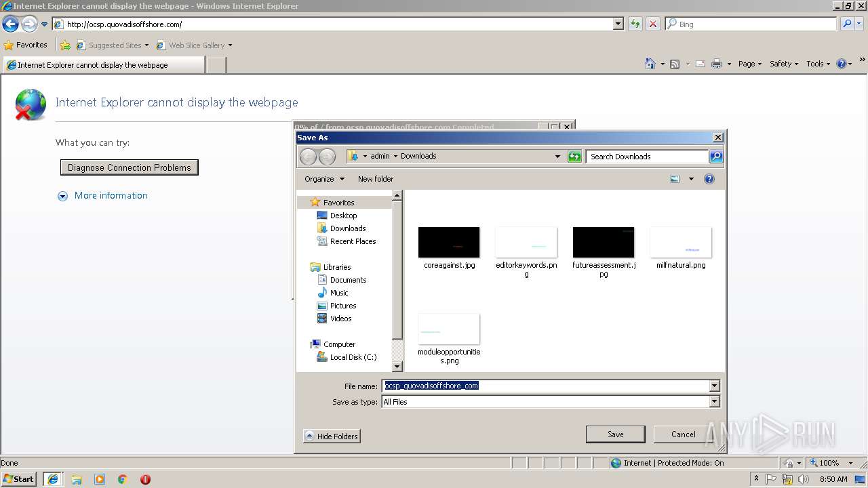
Task: Open Save as type All Files dropdown
Action: point(714,402)
